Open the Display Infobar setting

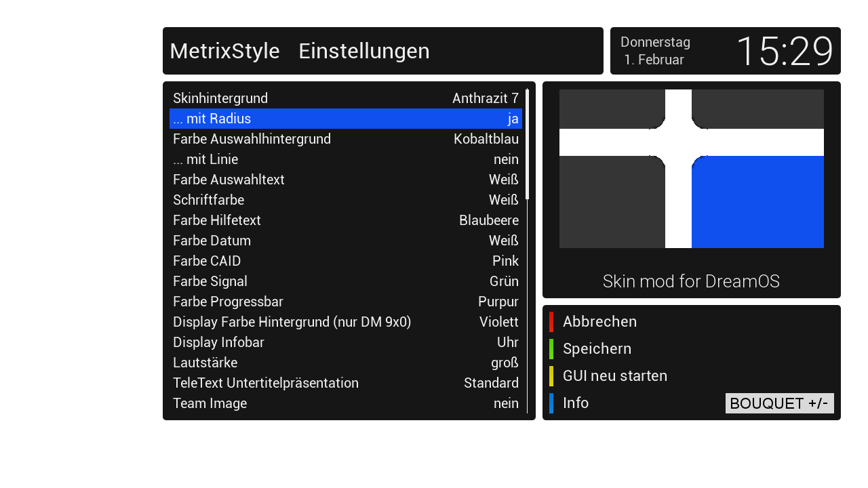pyautogui.click(x=346, y=342)
